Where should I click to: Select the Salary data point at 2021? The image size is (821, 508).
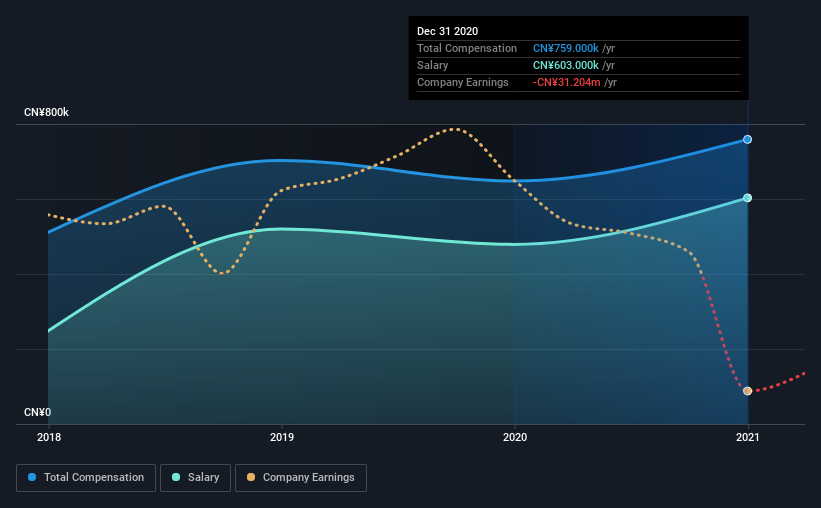747,198
